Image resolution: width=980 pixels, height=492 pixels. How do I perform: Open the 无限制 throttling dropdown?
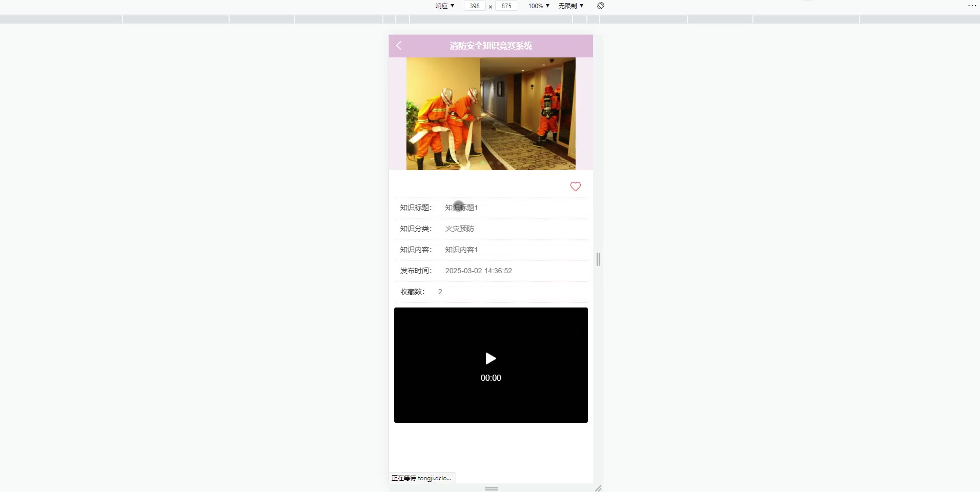click(571, 6)
